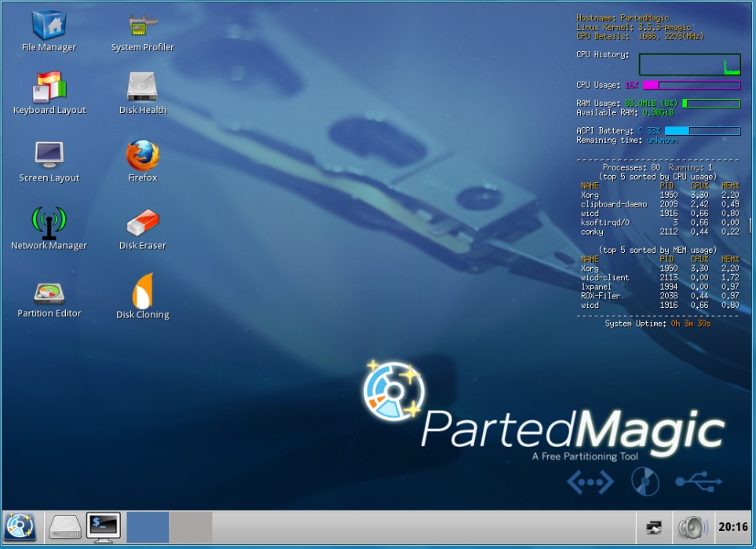Click the Parted Magic wallpaper logo
This screenshot has width=756, height=549.
(x=545, y=410)
